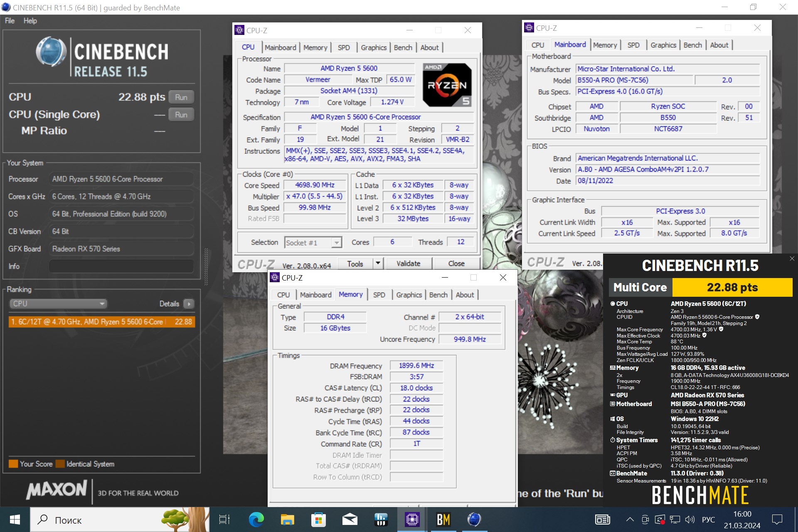
Task: Click the AMD Ryzen 5 logo image
Action: point(447,85)
